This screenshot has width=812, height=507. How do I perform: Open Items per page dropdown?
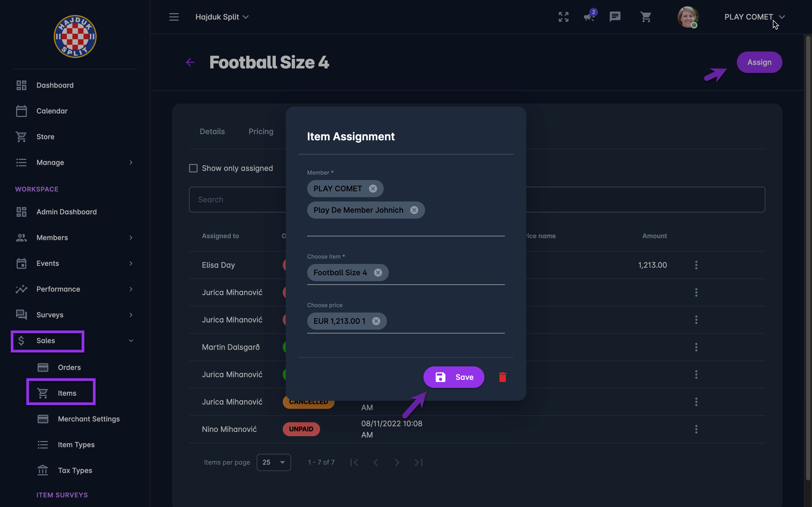pos(273,462)
